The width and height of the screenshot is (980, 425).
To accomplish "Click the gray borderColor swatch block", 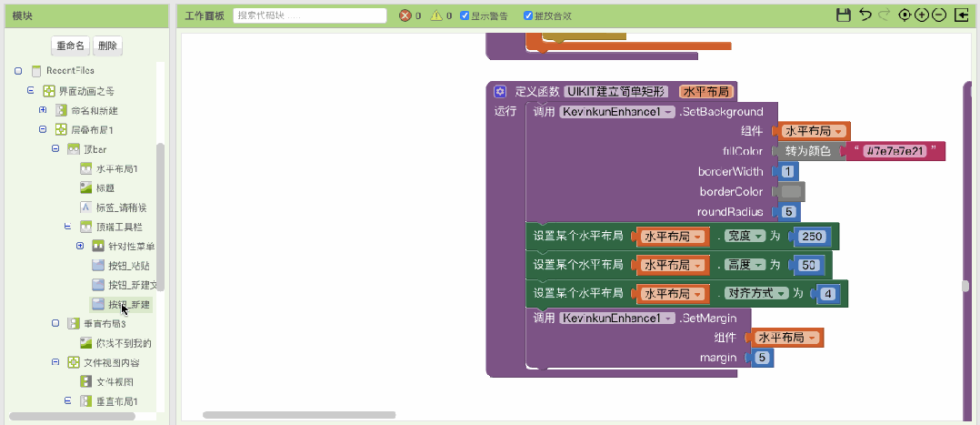I will point(791,191).
